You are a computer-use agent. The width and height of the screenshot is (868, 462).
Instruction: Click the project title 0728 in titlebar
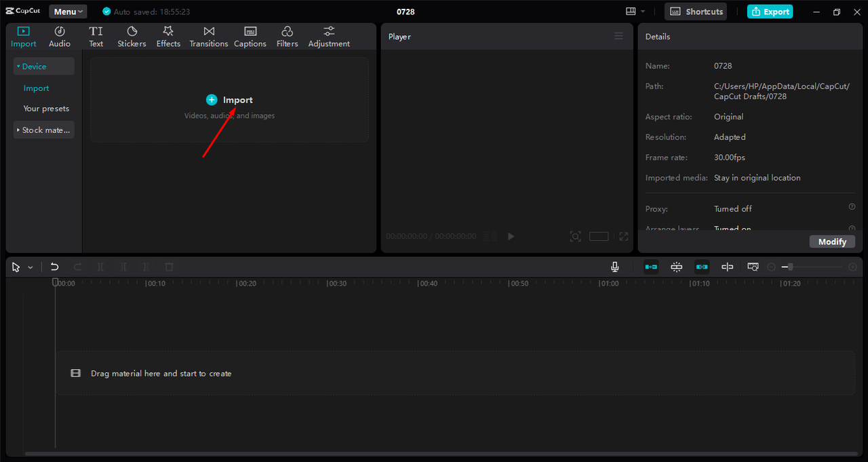406,12
